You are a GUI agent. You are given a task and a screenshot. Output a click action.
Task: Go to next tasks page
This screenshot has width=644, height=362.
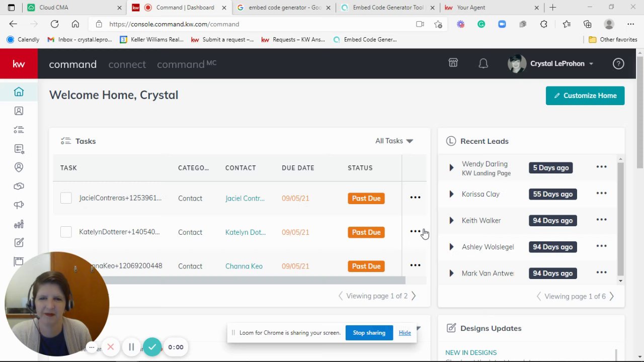click(414, 296)
